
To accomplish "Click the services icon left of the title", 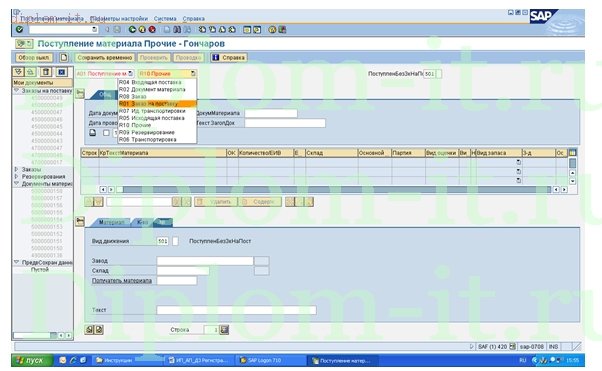I will click(x=24, y=44).
